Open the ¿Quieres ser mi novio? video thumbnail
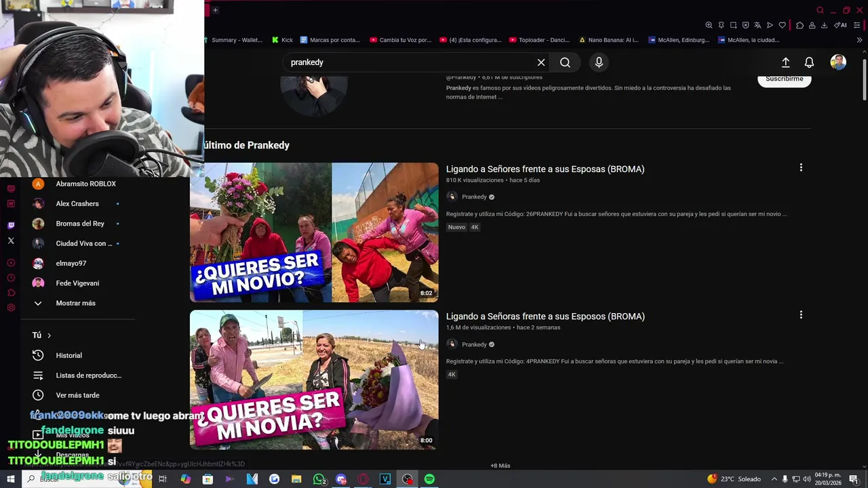The image size is (868, 488). 314,232
